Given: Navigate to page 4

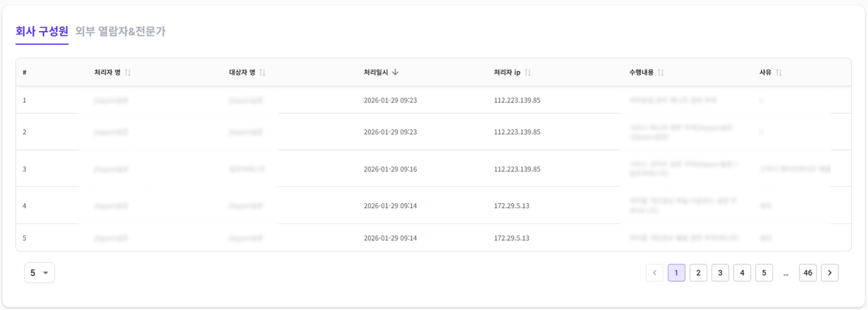Looking at the screenshot, I should (x=742, y=273).
